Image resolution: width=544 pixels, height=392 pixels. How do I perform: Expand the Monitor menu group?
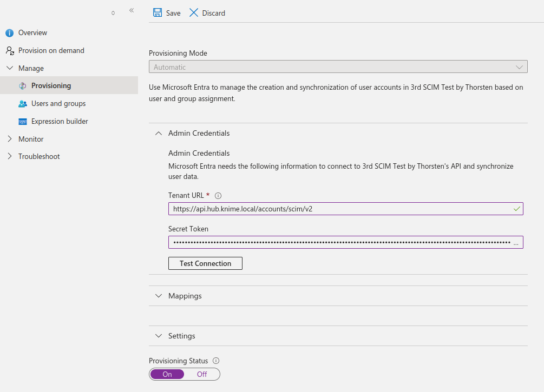pos(10,139)
